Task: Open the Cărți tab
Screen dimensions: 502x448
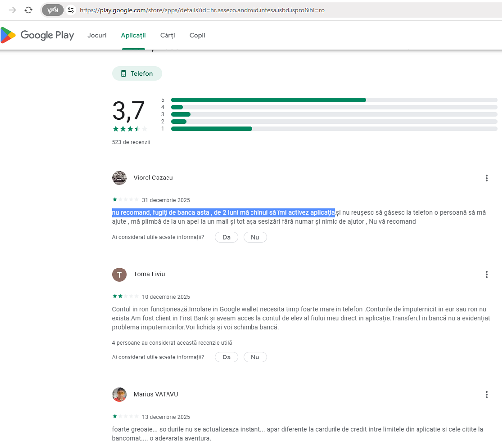Action: (x=167, y=35)
